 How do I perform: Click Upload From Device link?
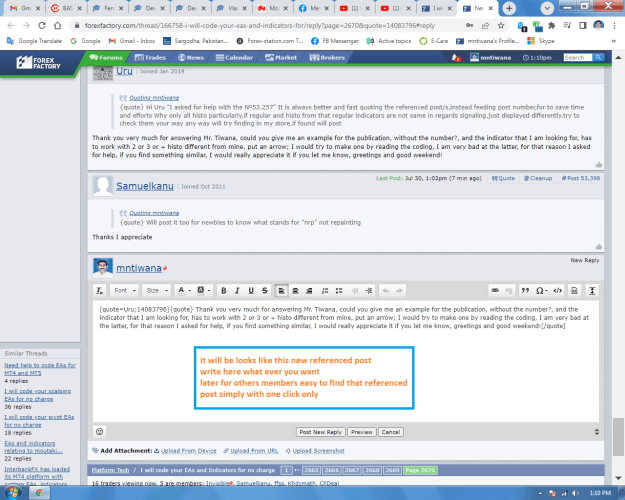[x=188, y=451]
